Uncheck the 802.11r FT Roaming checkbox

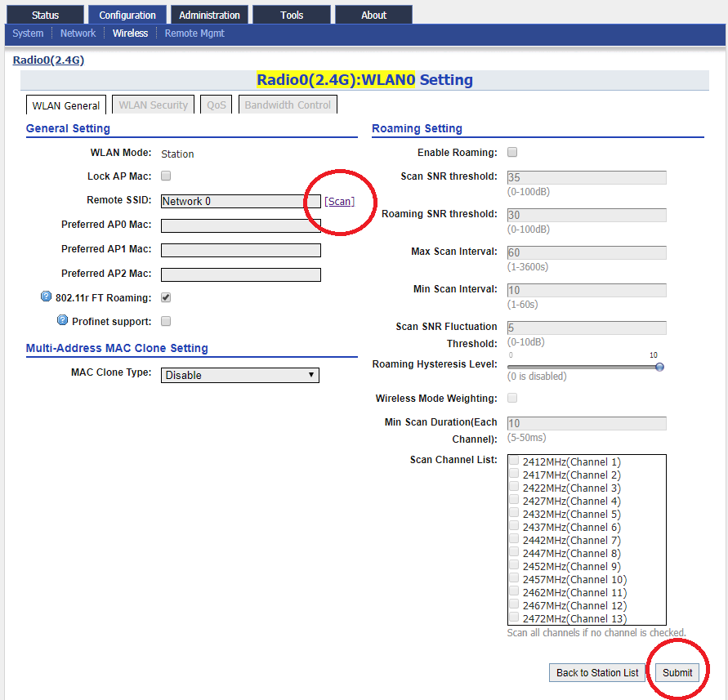tap(166, 297)
